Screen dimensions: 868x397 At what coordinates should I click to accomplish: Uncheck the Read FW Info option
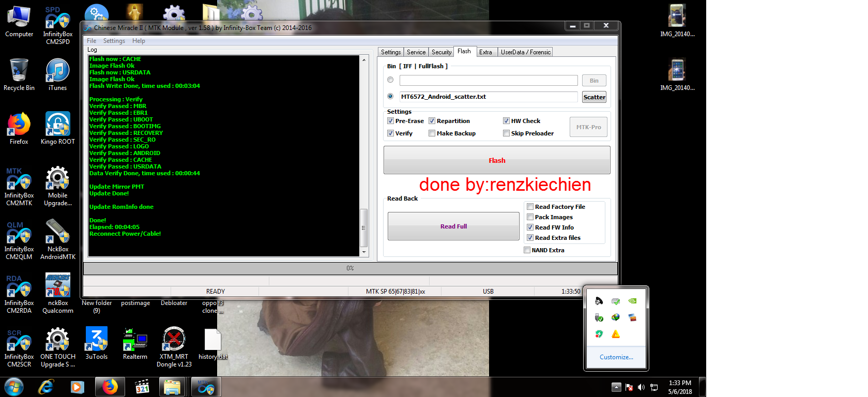point(530,227)
